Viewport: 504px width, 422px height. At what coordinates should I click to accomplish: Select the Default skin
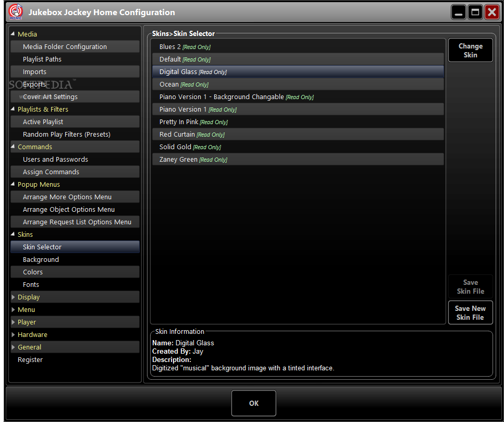298,59
